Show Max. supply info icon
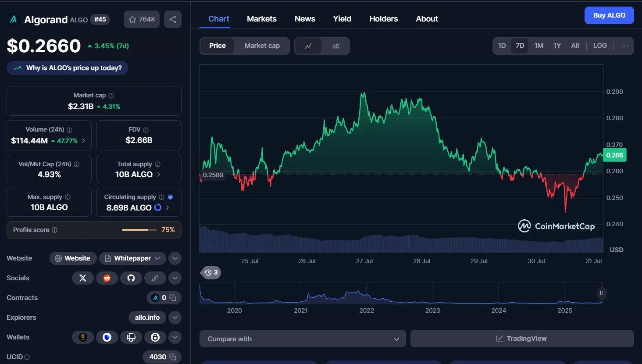This screenshot has height=364, width=642. click(x=68, y=197)
